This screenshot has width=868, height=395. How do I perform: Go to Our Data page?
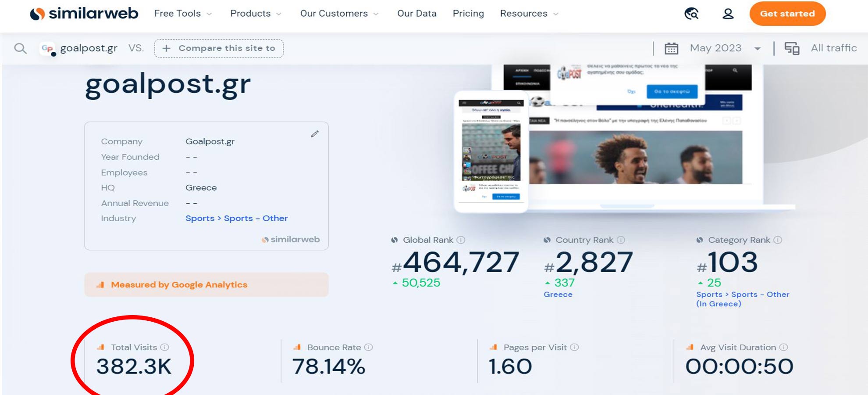pyautogui.click(x=417, y=14)
